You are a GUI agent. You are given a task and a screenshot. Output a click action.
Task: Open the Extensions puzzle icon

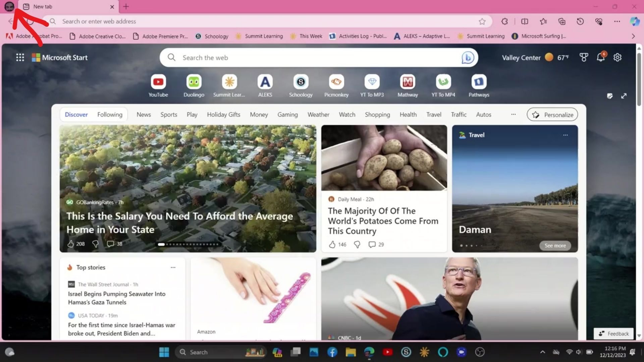click(504, 21)
